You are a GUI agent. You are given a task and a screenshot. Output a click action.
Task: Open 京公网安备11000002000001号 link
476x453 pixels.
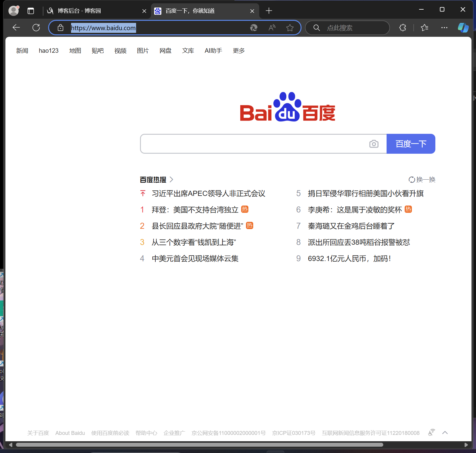(x=229, y=433)
